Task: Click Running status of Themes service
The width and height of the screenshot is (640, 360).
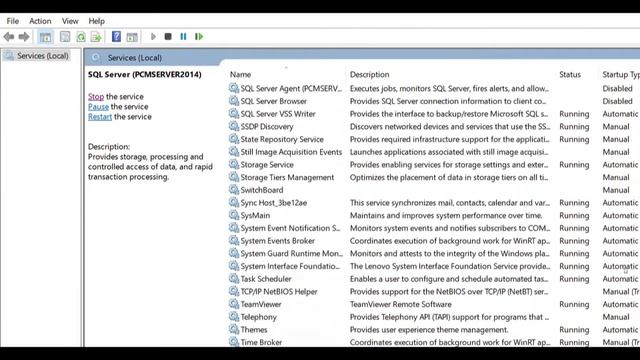Action: (574, 329)
